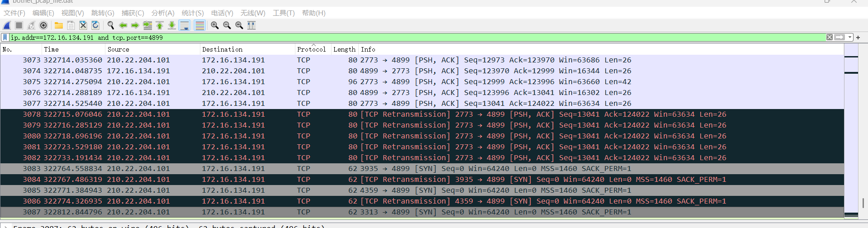This screenshot has height=228, width=868.
Task: Clear the display filter with the X
Action: click(x=830, y=38)
